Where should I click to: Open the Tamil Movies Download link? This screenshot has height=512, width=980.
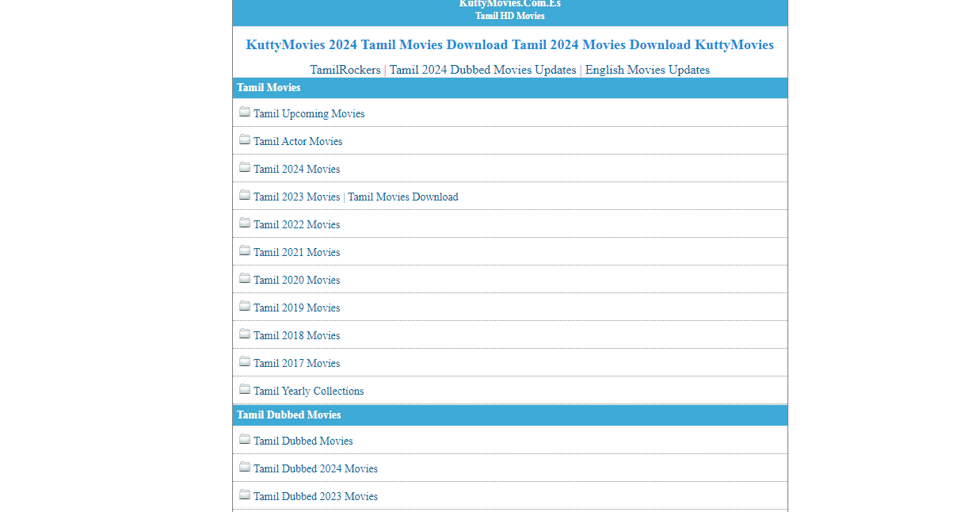(403, 197)
